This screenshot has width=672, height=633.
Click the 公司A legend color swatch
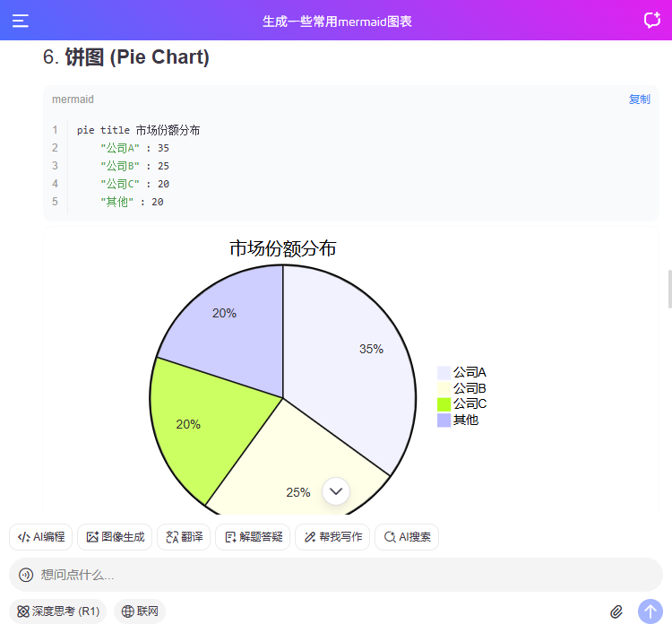(444, 372)
